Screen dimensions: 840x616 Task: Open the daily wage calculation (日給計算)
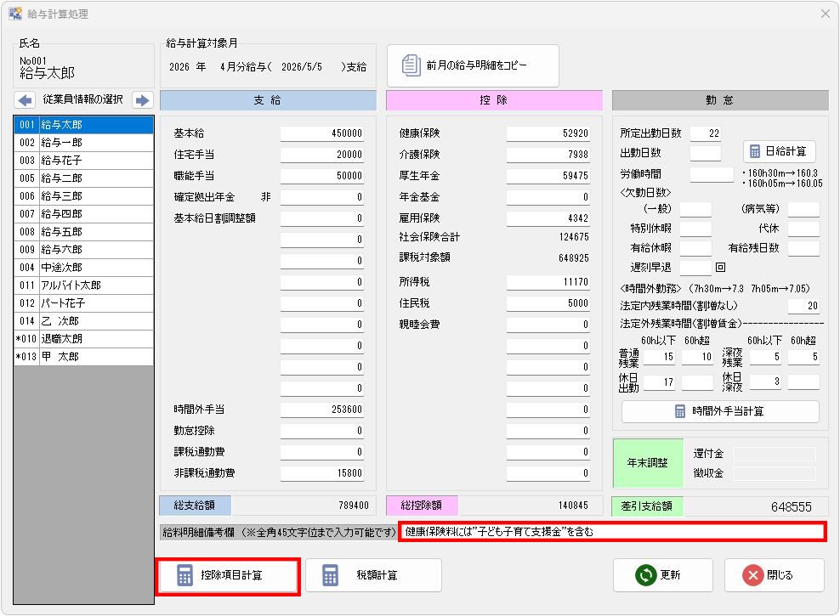(780, 152)
